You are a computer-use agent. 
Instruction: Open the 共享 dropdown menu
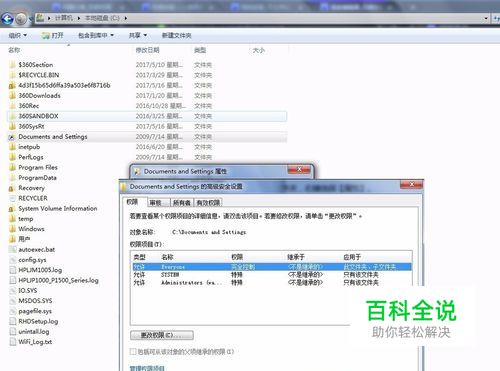click(x=138, y=35)
